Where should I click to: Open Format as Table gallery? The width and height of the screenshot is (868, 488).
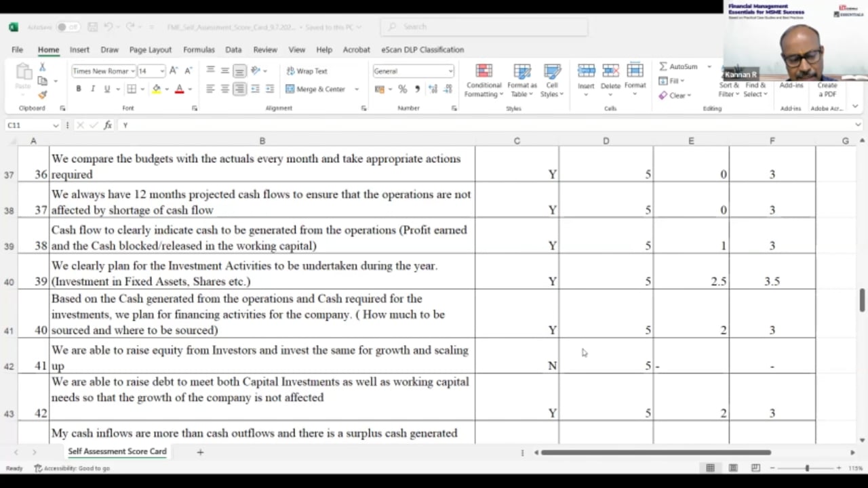tap(522, 81)
